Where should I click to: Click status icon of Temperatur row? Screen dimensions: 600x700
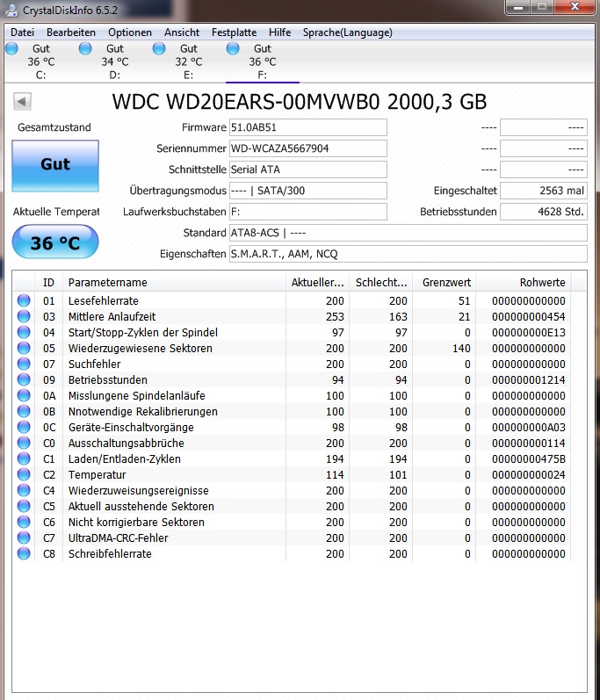(24, 474)
